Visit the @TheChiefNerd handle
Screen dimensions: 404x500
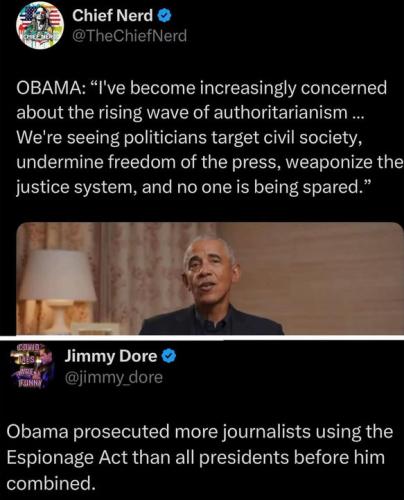click(x=129, y=36)
